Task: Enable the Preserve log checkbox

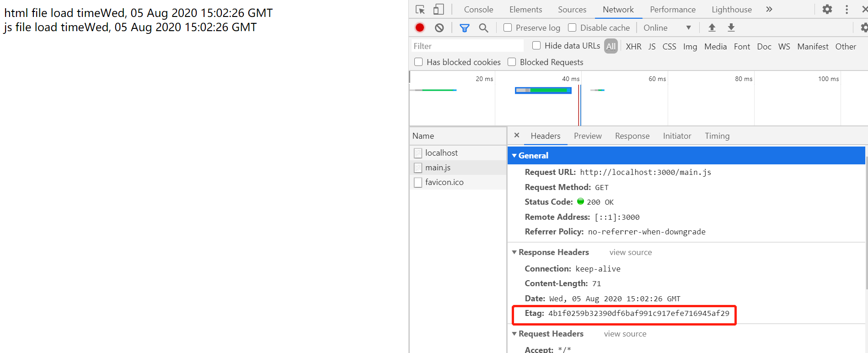Action: click(x=508, y=28)
